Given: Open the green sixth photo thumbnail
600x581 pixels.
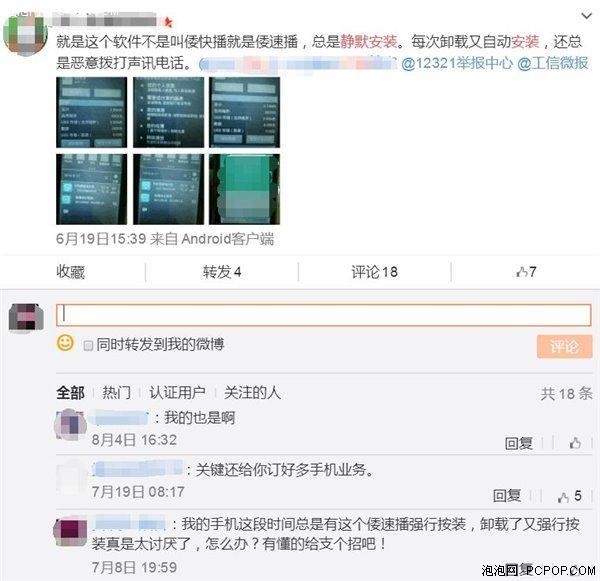Looking at the screenshot, I should pos(245,189).
